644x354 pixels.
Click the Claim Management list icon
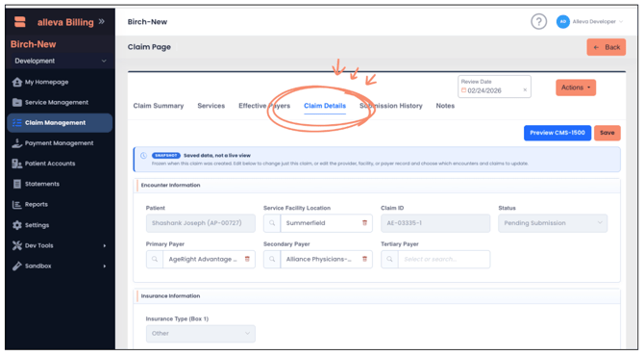click(17, 123)
